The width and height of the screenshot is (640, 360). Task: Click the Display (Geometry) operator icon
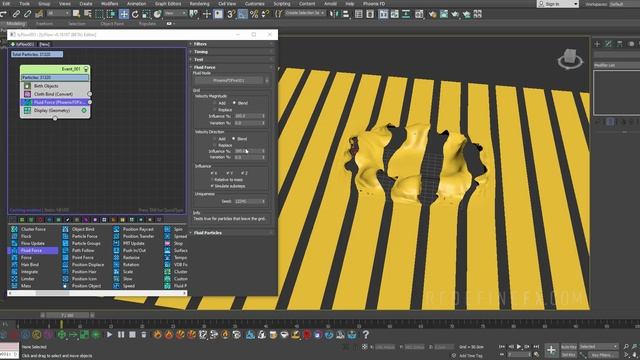[x=27, y=111]
